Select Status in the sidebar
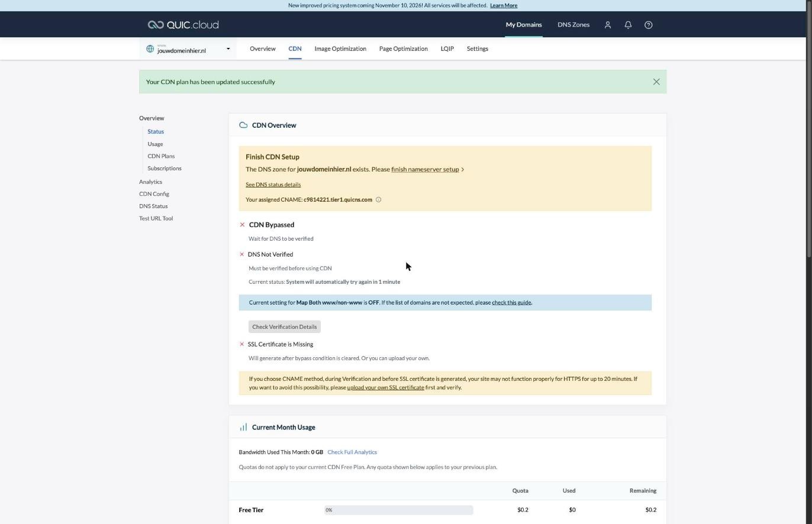Image resolution: width=812 pixels, height=524 pixels. coord(156,131)
